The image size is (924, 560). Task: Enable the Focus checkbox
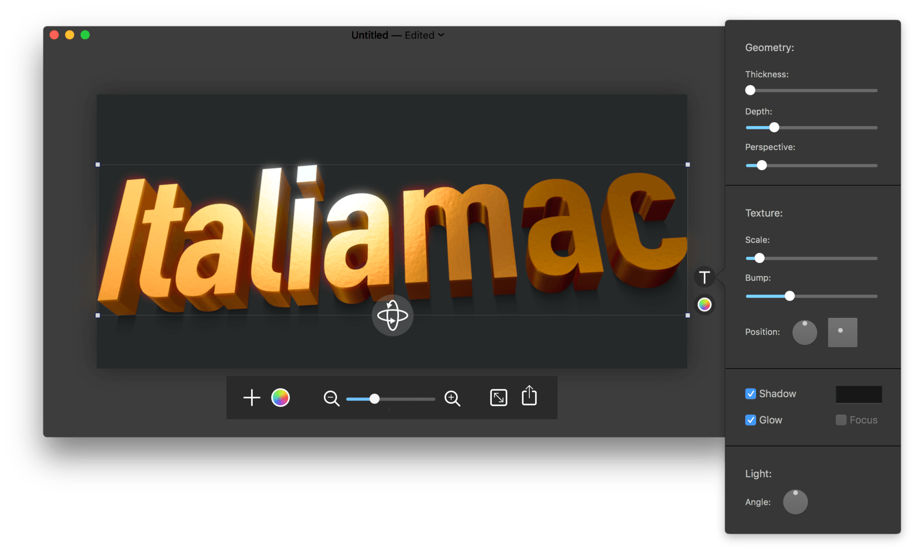[841, 420]
